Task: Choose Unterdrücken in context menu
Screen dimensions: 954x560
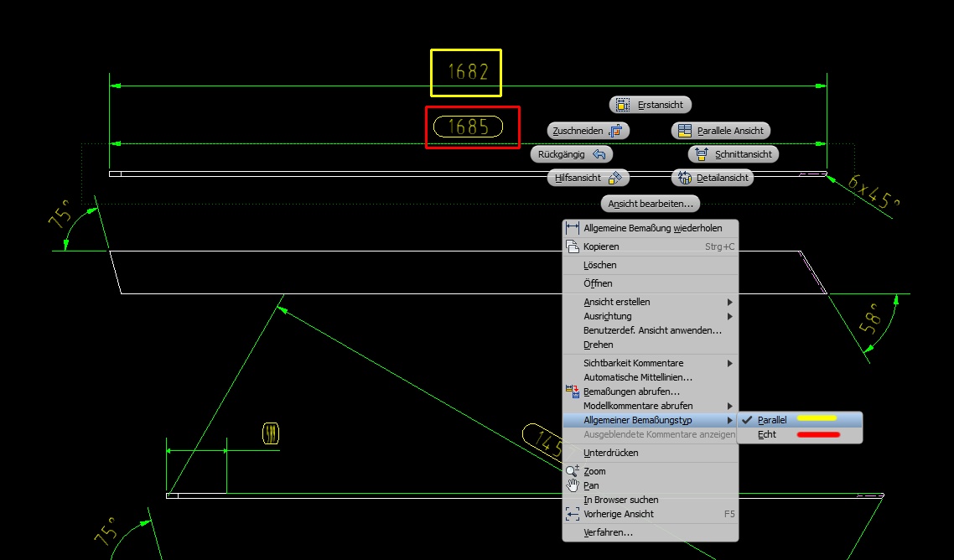Action: coord(651,453)
